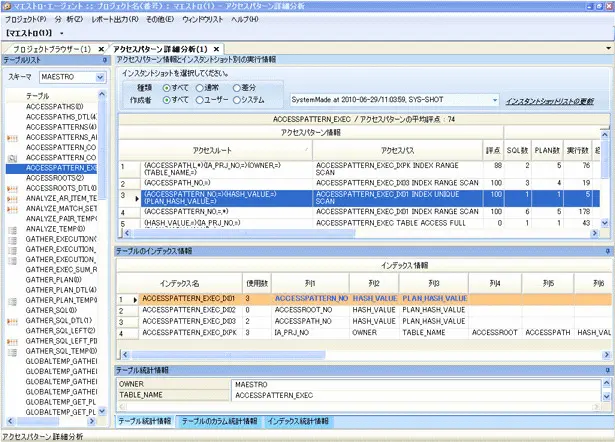Open the スキーマ MAESTRO dropdown

(x=100, y=77)
